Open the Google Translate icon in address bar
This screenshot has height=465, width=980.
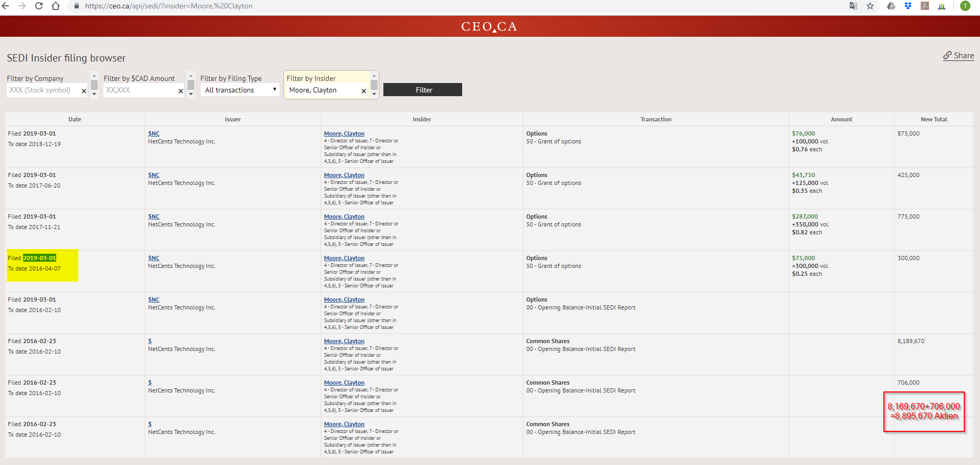853,6
